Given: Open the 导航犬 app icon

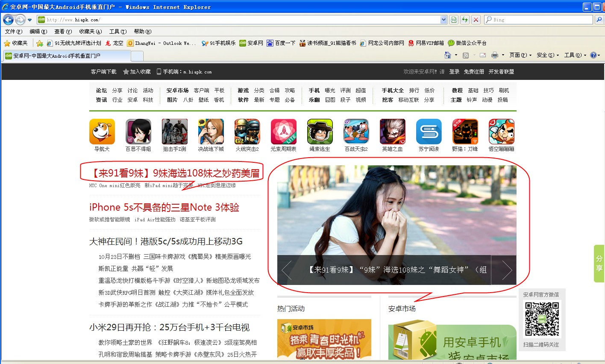Looking at the screenshot, I should (102, 132).
